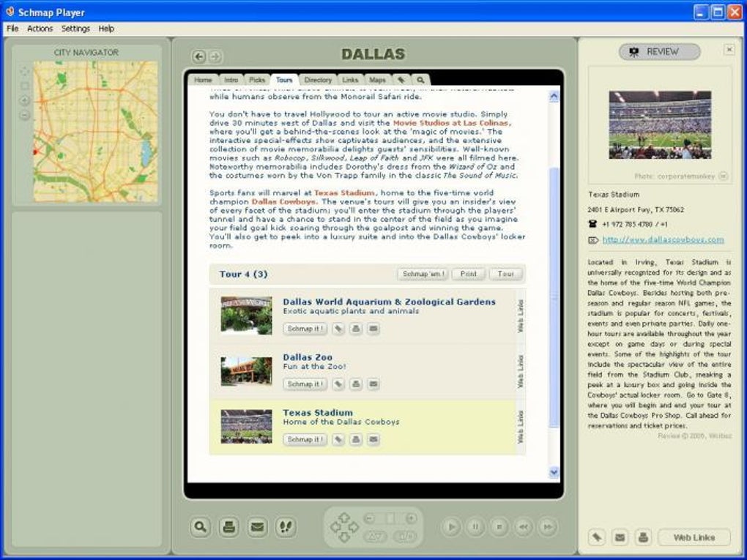Open Web Links for the Dallas Zoo row
The width and height of the screenshot is (747, 560).
tap(521, 371)
